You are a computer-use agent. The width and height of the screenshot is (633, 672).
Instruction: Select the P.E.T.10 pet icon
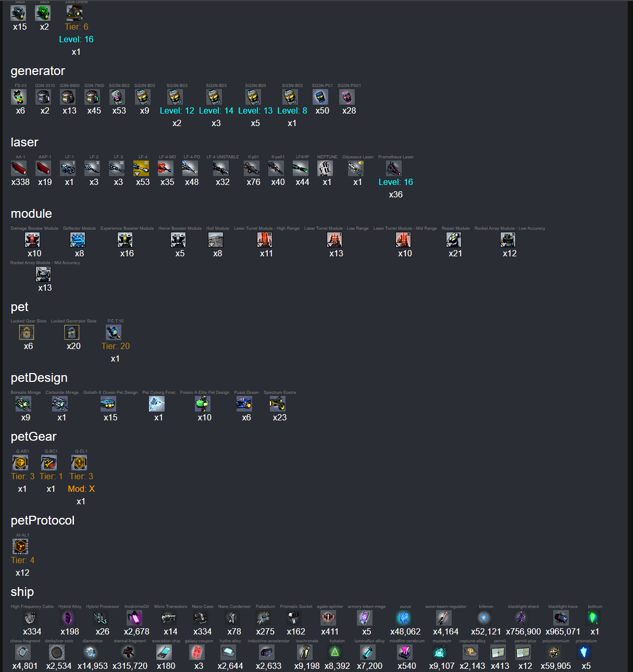[114, 332]
